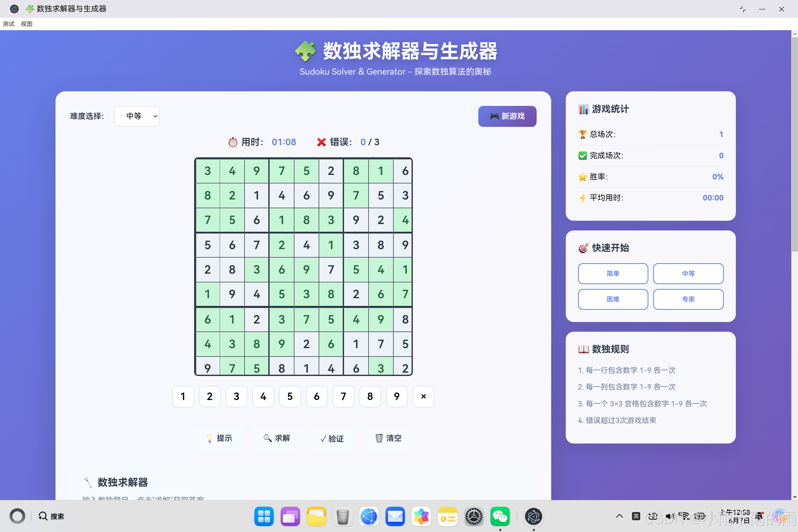Viewport: 798px width, 532px height.
Task: Expand the system tray chevron
Action: pyautogui.click(x=619, y=516)
